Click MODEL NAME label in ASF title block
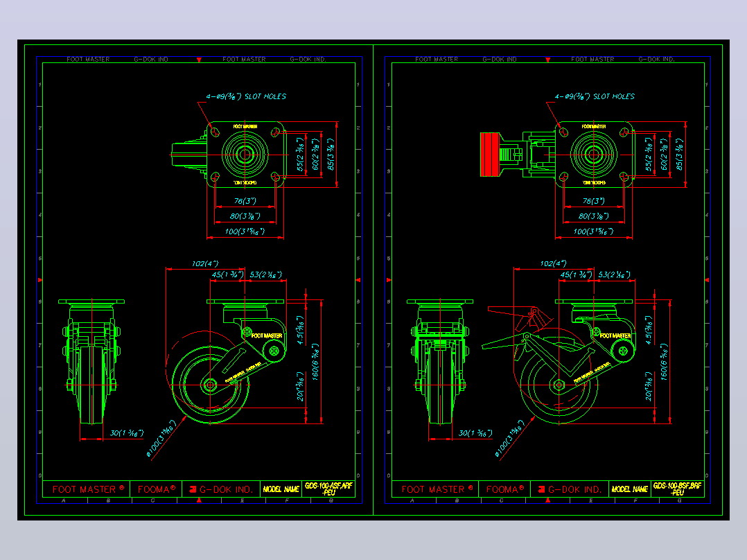The image size is (747, 560). [x=281, y=489]
